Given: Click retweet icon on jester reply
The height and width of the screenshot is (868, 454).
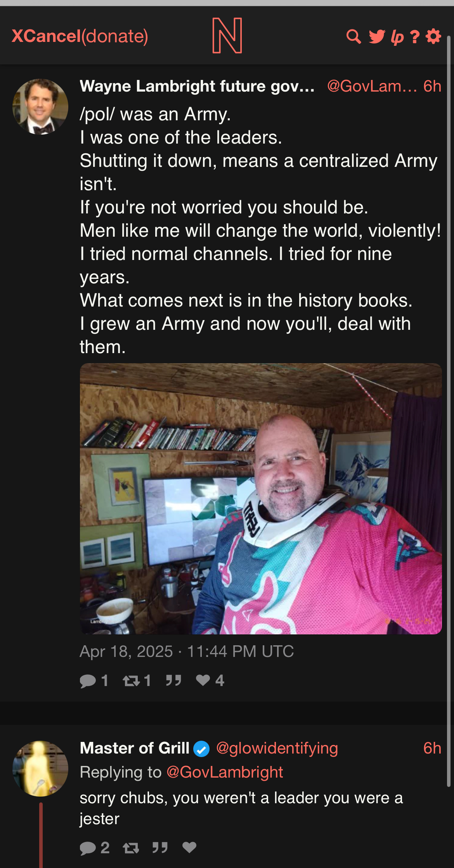Looking at the screenshot, I should [131, 848].
